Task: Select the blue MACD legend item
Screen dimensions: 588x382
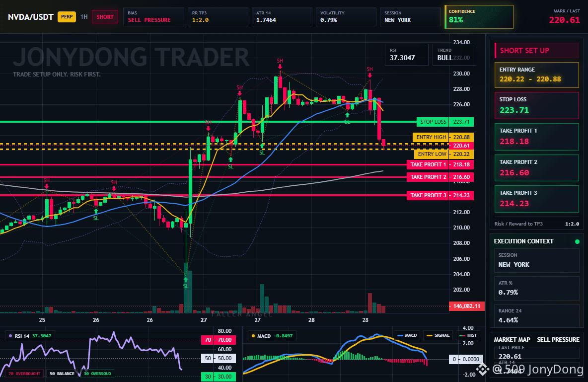Action: [x=407, y=335]
